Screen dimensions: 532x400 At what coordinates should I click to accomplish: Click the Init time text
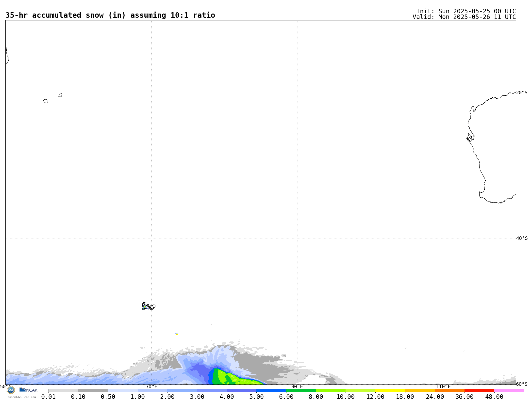pyautogui.click(x=466, y=11)
